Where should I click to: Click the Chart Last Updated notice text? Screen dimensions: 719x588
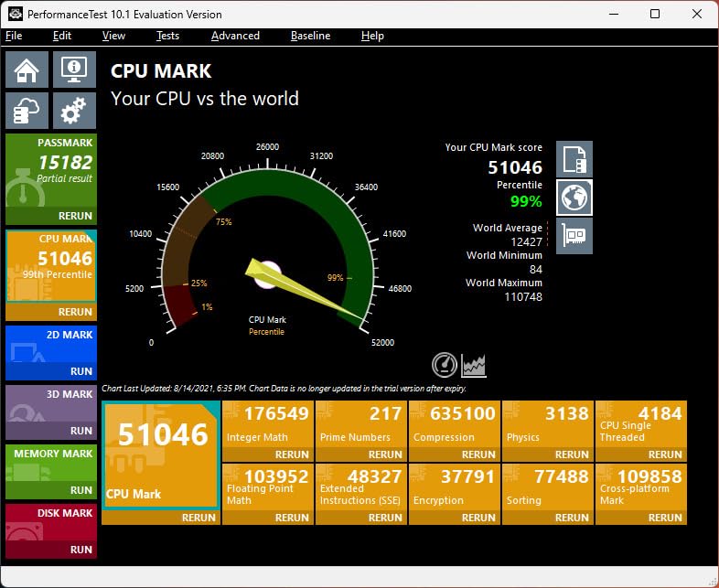284,388
